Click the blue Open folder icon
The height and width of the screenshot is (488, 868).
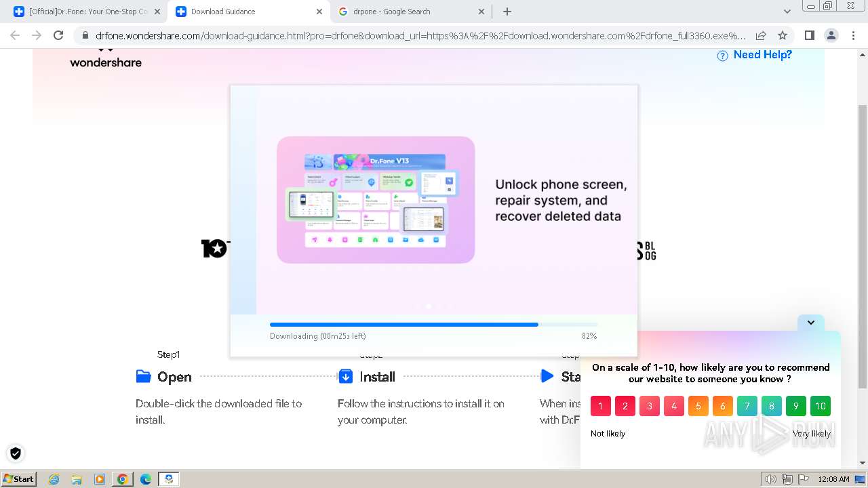point(143,376)
